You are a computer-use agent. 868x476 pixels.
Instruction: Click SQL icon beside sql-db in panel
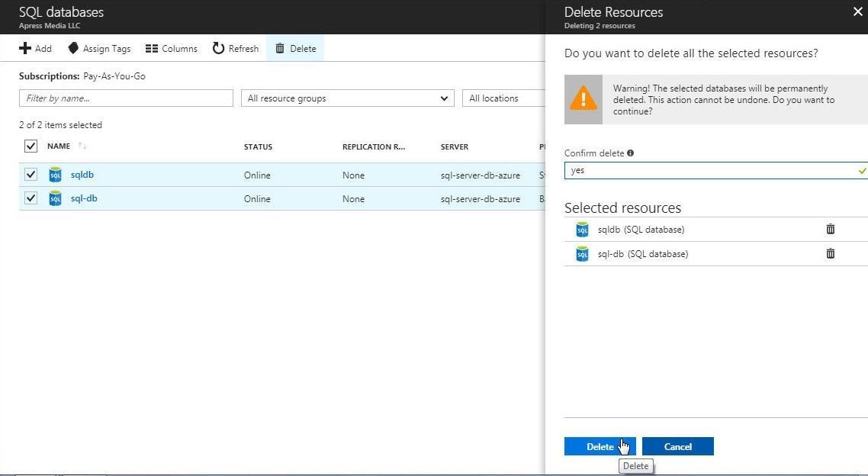coord(583,254)
